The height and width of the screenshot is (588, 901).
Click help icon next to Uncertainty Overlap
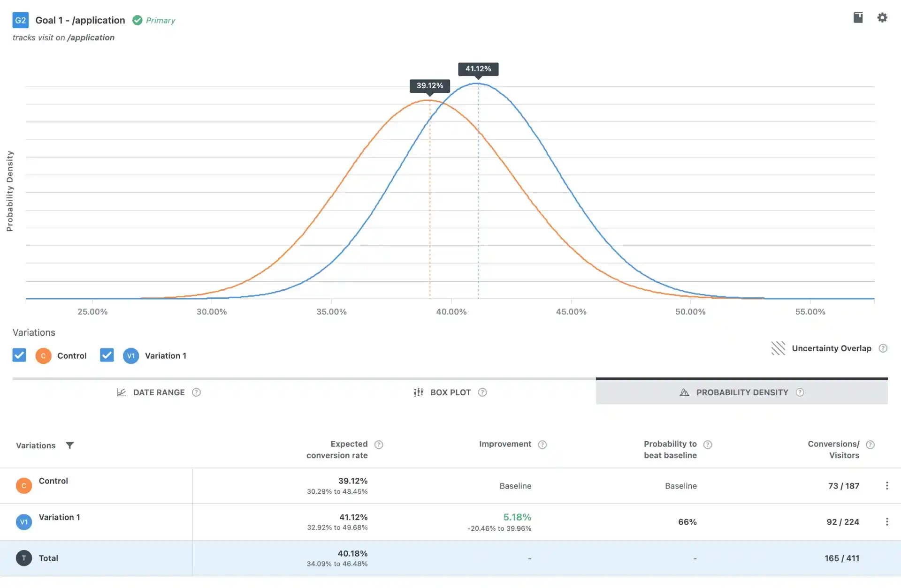tap(883, 348)
